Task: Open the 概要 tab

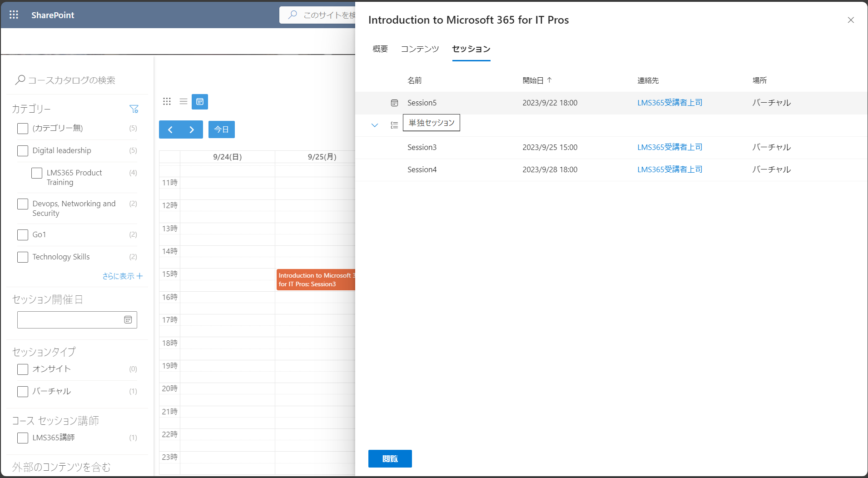Action: pyautogui.click(x=380, y=49)
